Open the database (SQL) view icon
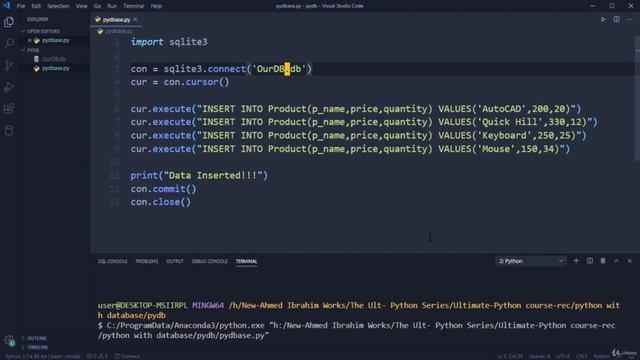The width and height of the screenshot is (640, 360). [x=9, y=131]
